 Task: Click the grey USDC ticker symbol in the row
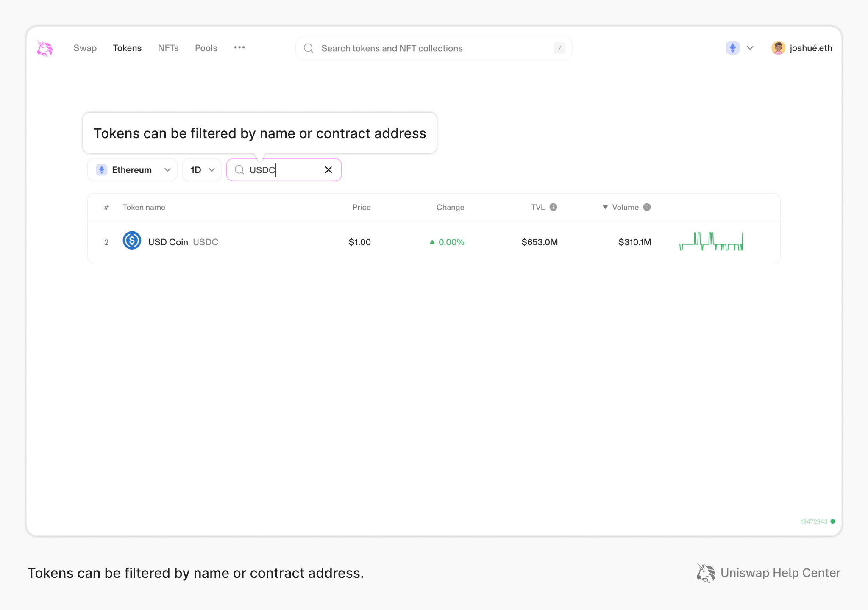(x=206, y=242)
